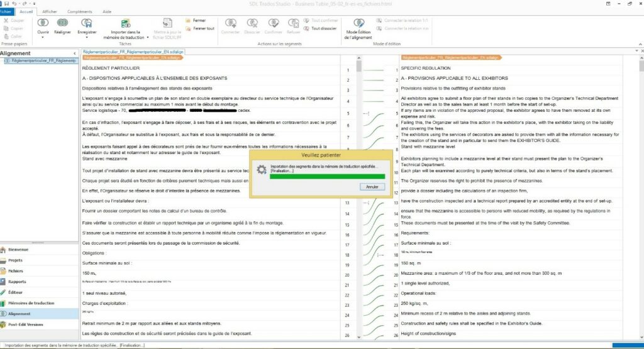Click the undo icon in quick access toolbar
Viewport: 644px width, 349px height.
point(14,4)
